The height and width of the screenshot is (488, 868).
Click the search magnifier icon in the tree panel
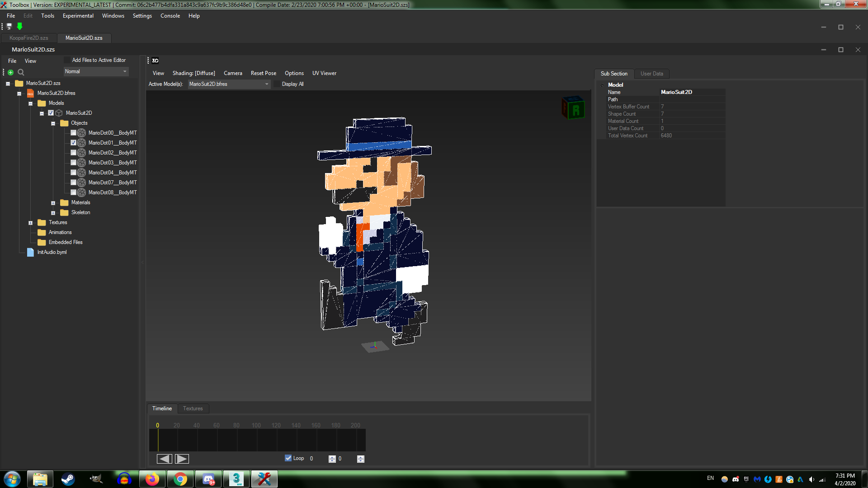(x=21, y=72)
